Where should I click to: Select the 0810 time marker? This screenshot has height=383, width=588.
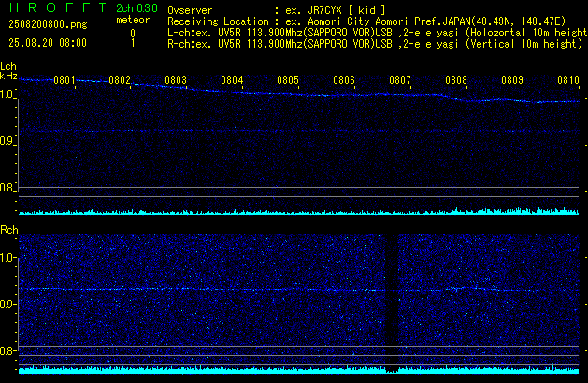pyautogui.click(x=568, y=80)
